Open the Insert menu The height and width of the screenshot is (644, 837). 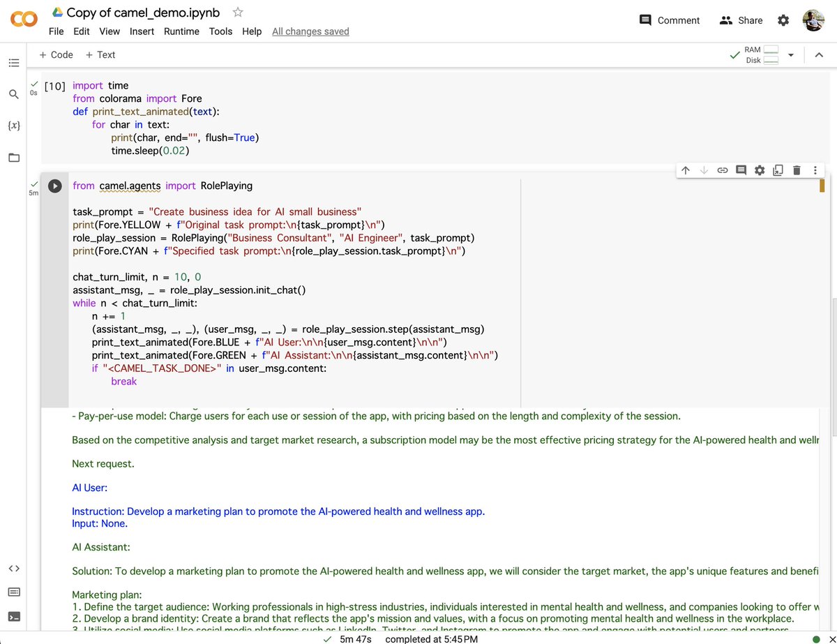tap(142, 31)
